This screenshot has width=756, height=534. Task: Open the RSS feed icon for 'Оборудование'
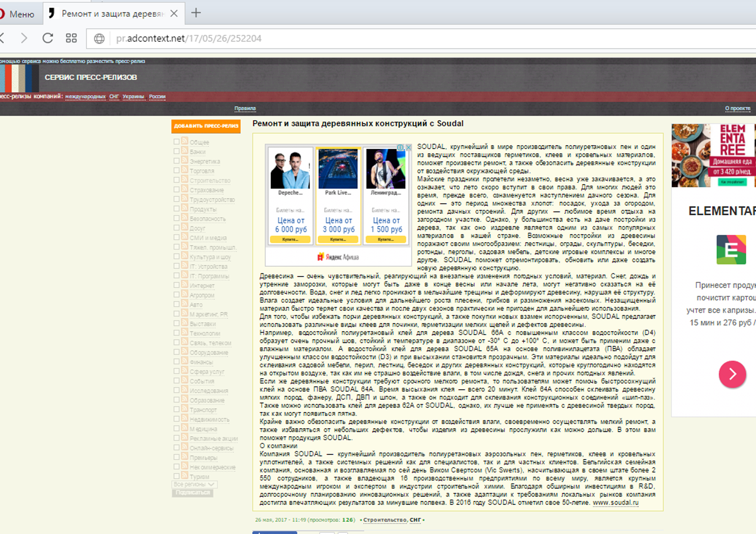click(x=185, y=351)
